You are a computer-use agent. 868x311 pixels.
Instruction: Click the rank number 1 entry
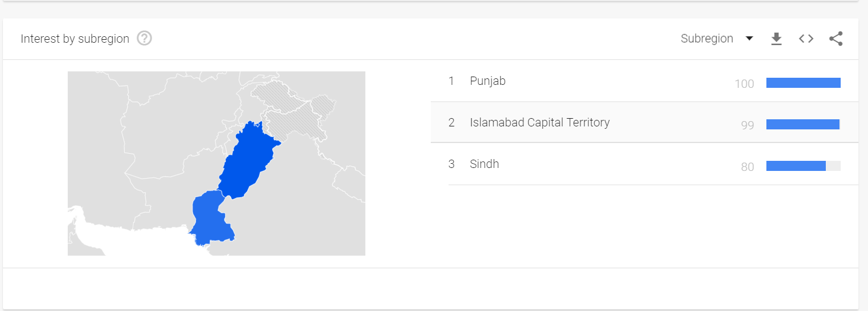tap(452, 81)
